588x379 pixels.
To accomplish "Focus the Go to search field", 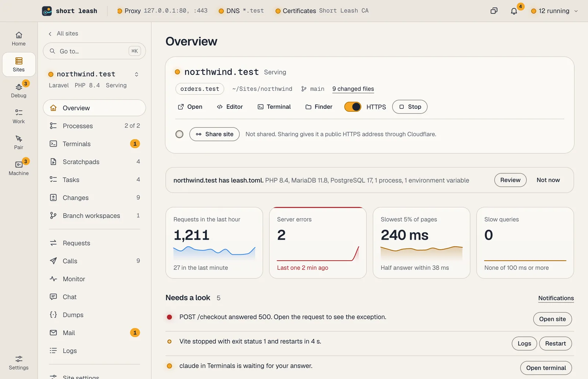I will (94, 51).
